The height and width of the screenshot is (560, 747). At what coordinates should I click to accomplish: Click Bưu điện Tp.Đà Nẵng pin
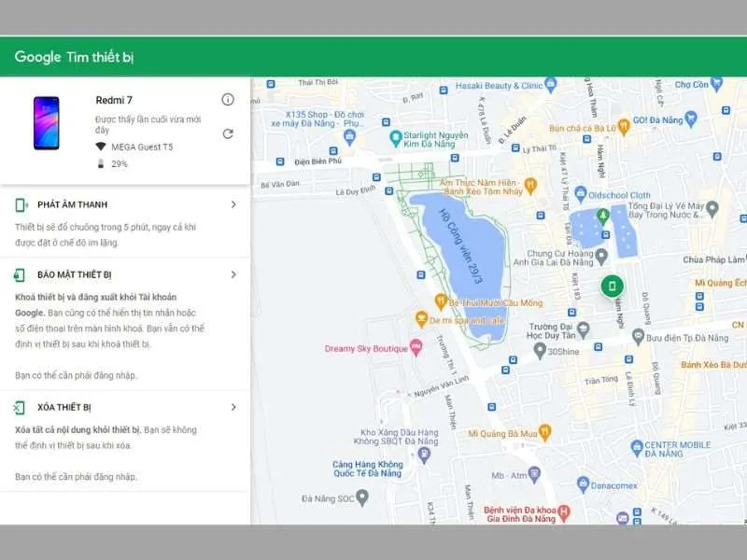click(x=639, y=336)
